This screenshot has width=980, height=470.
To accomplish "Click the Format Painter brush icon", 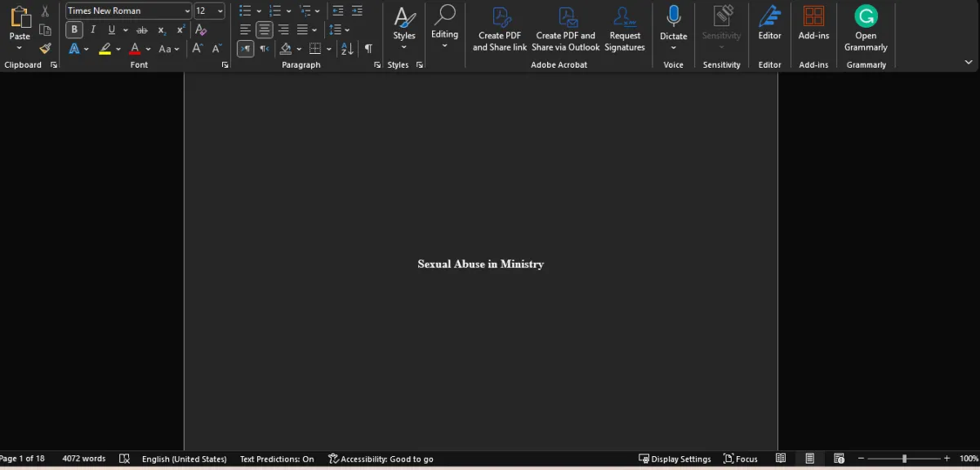I will coord(46,49).
